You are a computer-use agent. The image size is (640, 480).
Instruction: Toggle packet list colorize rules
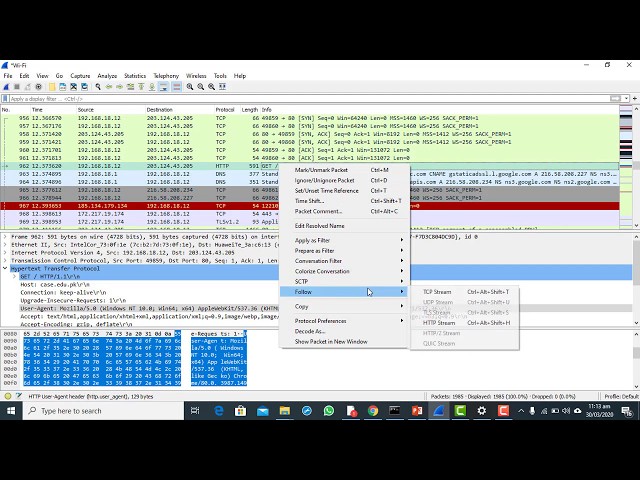coord(176,87)
